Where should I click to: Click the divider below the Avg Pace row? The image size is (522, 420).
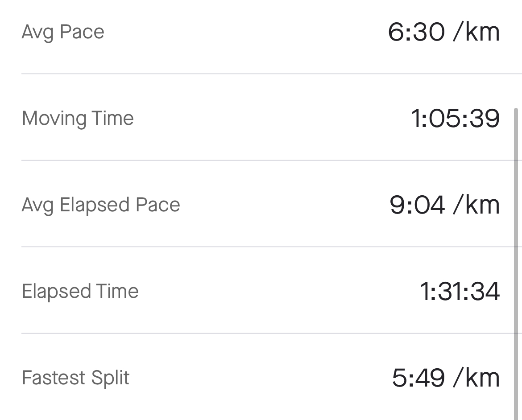[x=272, y=74]
